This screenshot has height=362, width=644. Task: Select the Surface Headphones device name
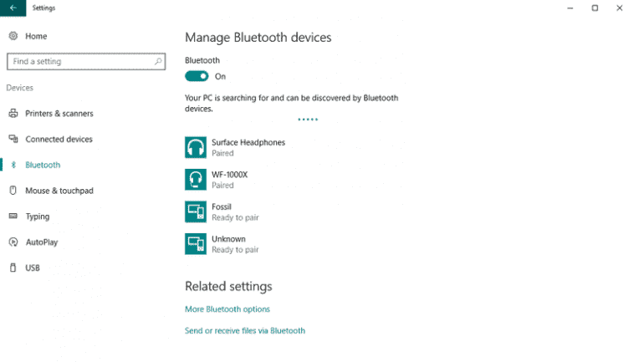pyautogui.click(x=248, y=142)
